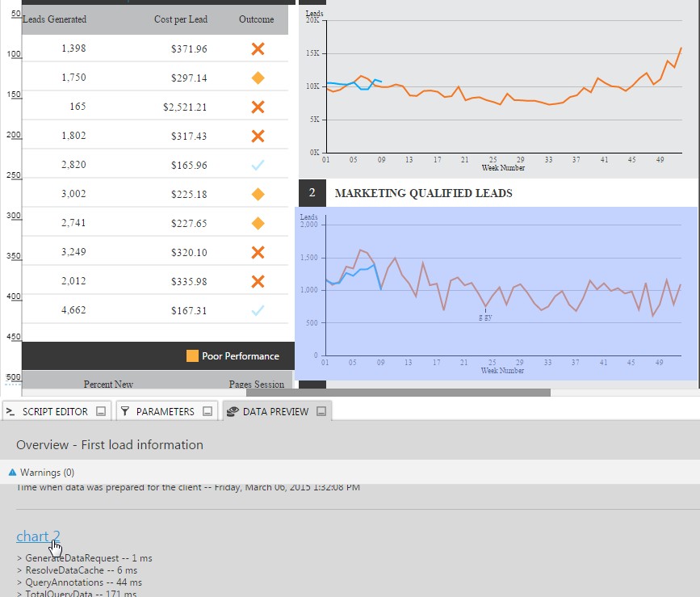
Task: Click the red X outcome icon for $371.96
Action: pos(258,49)
